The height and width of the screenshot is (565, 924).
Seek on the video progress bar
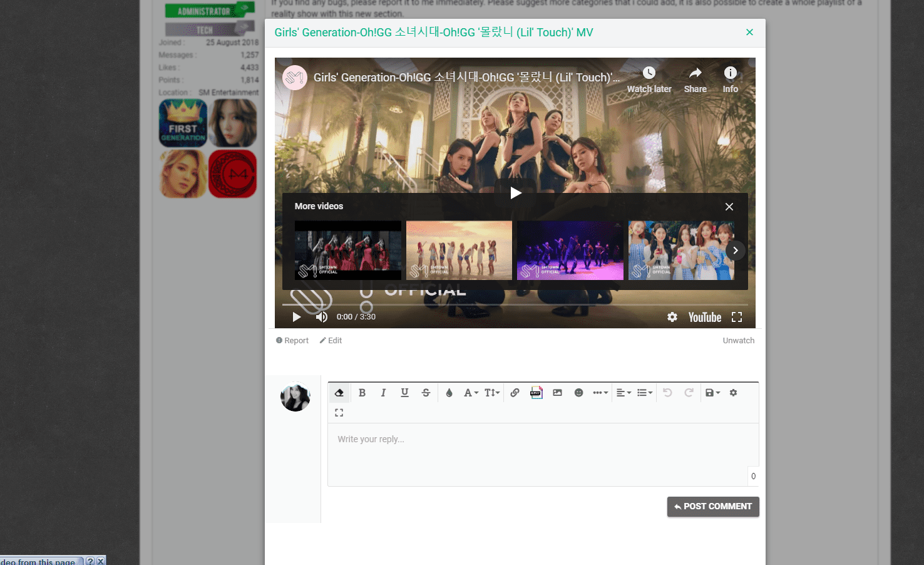coord(515,305)
